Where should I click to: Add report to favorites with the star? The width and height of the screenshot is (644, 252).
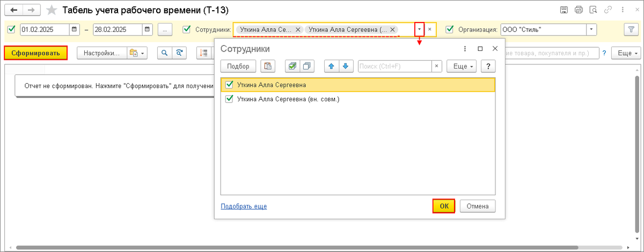52,10
